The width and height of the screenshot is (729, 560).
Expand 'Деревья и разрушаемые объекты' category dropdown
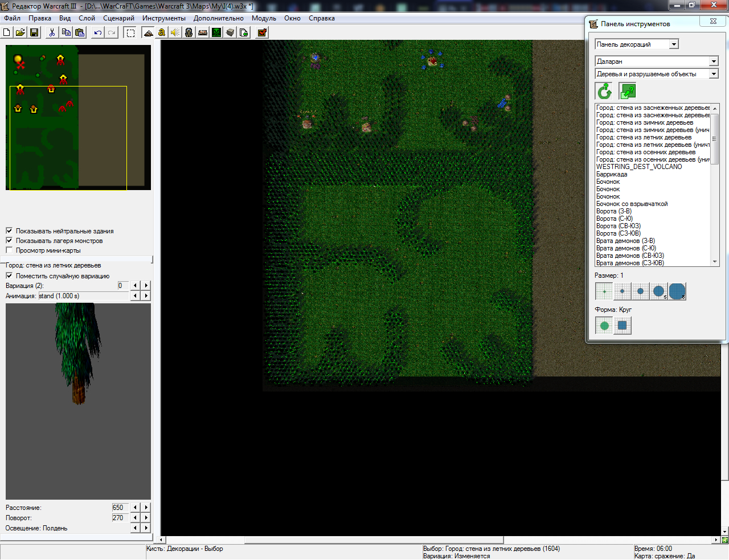click(x=714, y=74)
